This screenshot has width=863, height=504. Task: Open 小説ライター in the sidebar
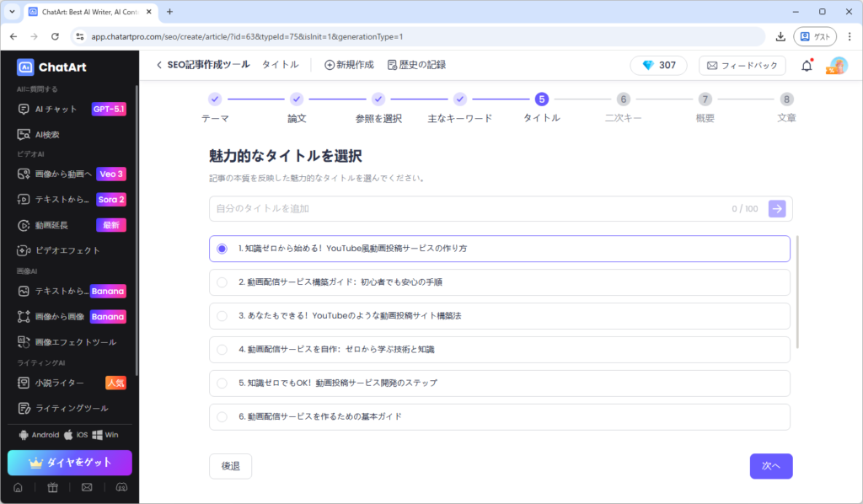tap(59, 383)
